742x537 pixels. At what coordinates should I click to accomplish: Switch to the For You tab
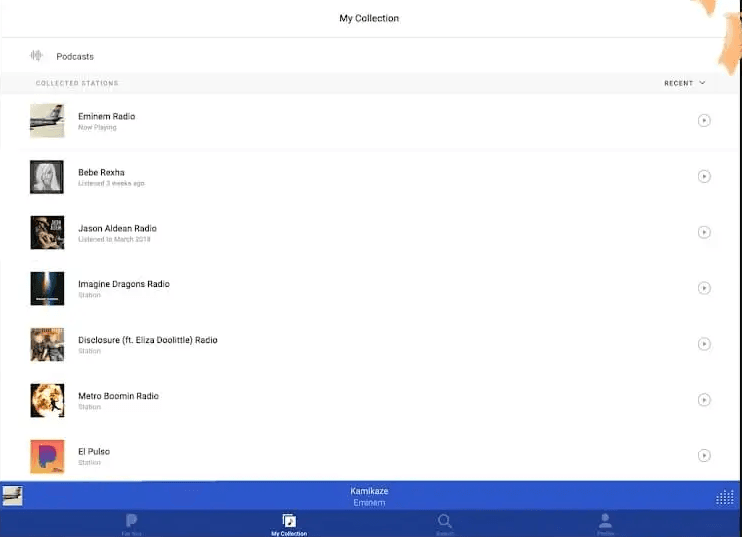point(132,525)
